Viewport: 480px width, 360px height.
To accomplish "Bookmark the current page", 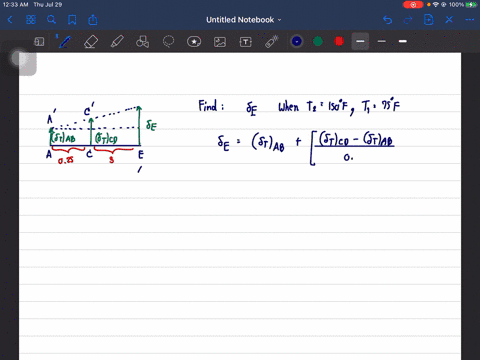I will (x=72, y=20).
